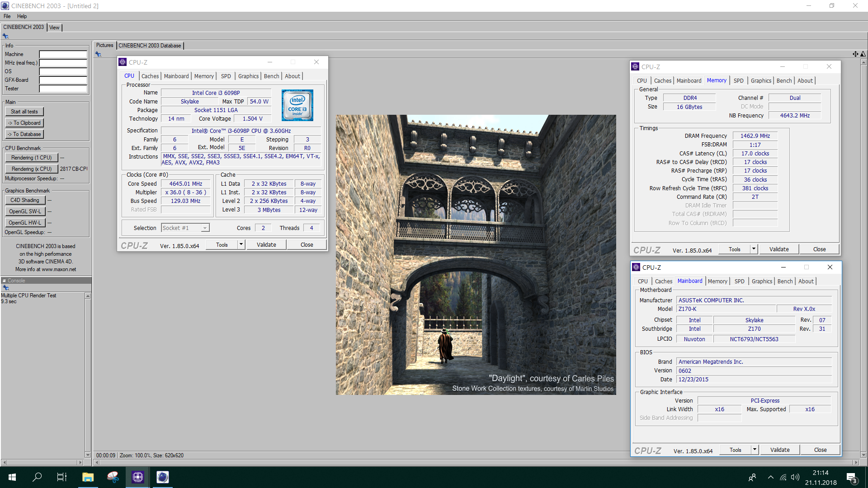Open the File menu

[x=7, y=16]
